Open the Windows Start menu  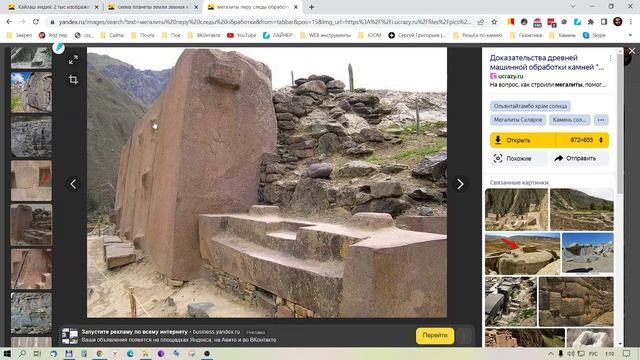click(x=7, y=353)
